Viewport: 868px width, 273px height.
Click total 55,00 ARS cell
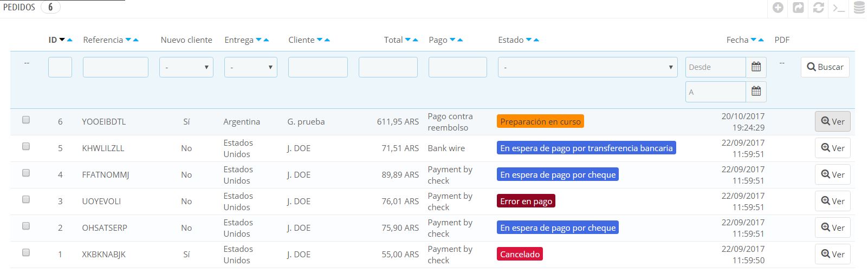pyautogui.click(x=400, y=254)
